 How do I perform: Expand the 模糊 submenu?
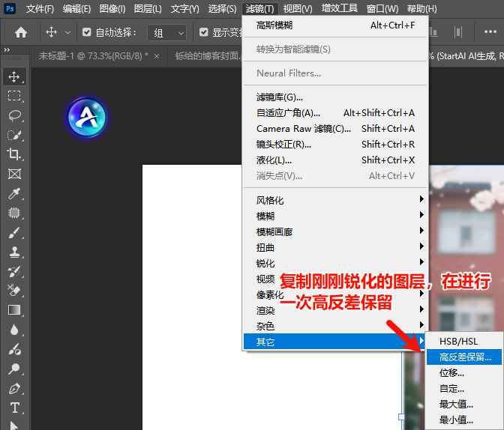pyautogui.click(x=334, y=216)
